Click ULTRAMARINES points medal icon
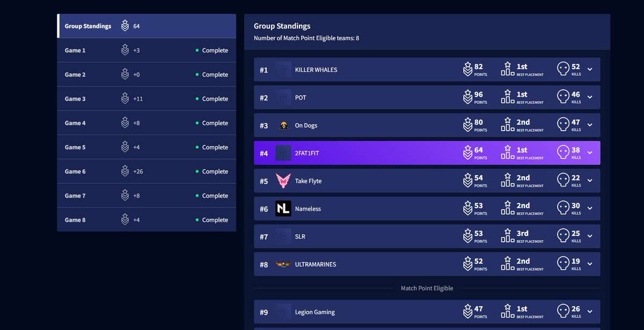The image size is (644, 330). (x=467, y=264)
